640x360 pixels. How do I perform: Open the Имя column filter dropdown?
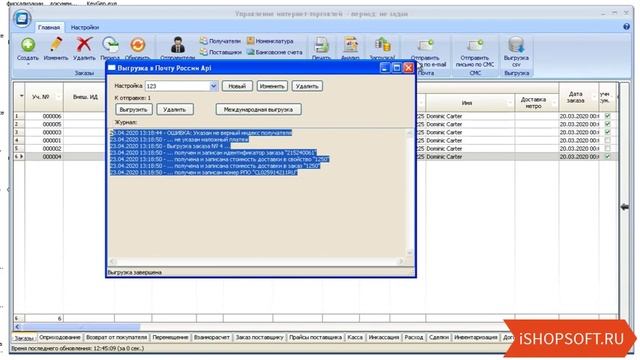click(x=510, y=103)
